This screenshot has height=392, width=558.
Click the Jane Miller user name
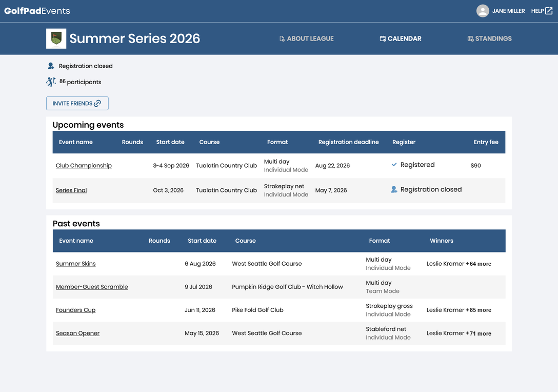click(508, 11)
